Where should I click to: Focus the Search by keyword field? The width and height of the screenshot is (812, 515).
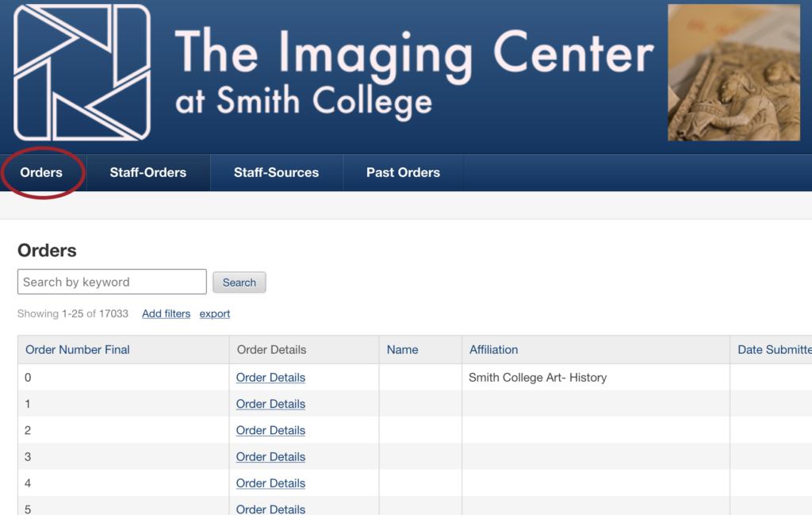[112, 282]
